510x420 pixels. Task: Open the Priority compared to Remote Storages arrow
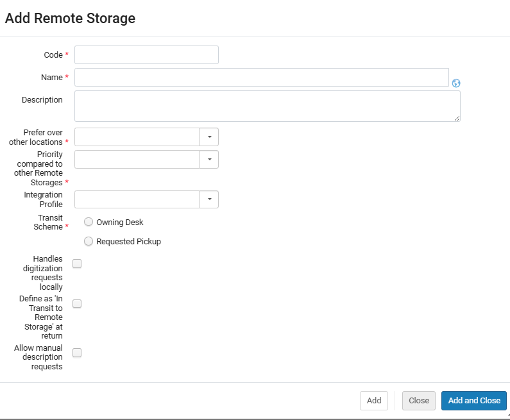pyautogui.click(x=209, y=160)
